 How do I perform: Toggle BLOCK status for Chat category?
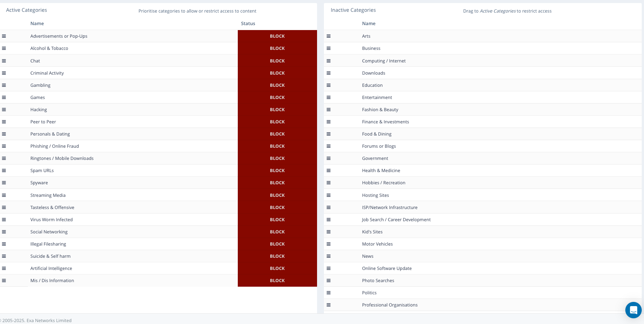click(277, 61)
